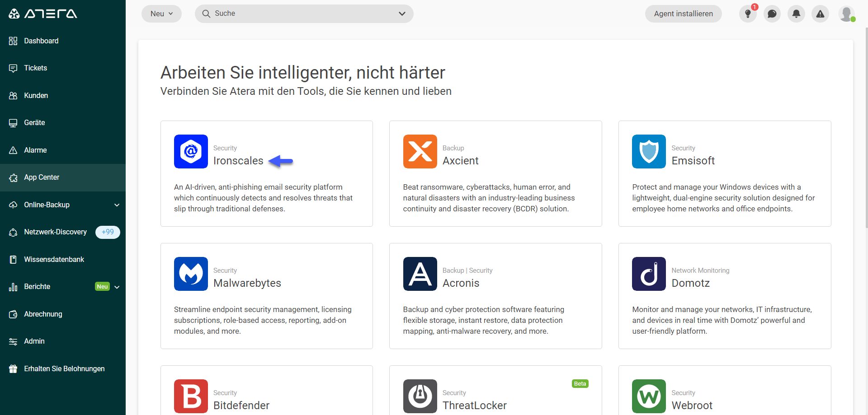Open Wissensdatenbank in the sidebar
This screenshot has width=868, height=415.
[63, 259]
